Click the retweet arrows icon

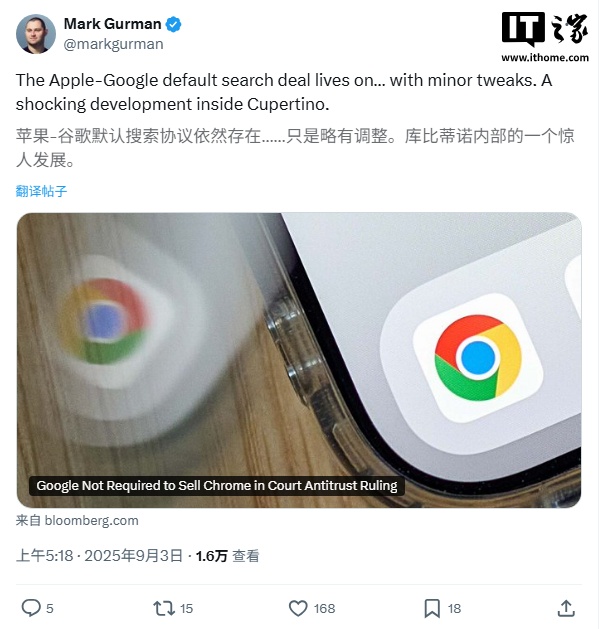pyautogui.click(x=164, y=608)
